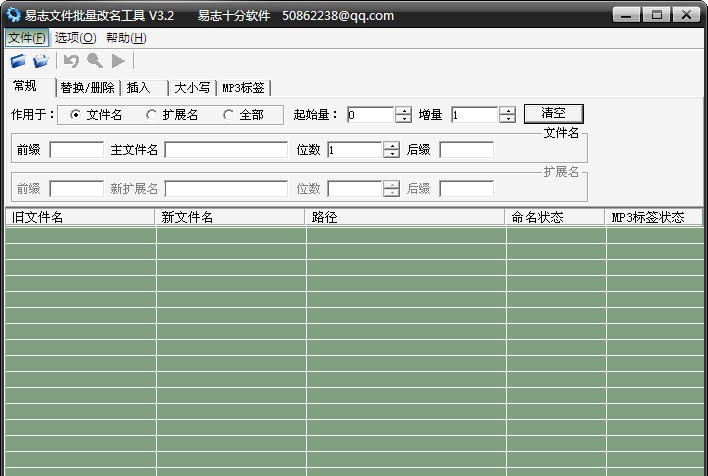Switch to the 大小写 tab
This screenshot has height=476, width=708.
[x=192, y=88]
